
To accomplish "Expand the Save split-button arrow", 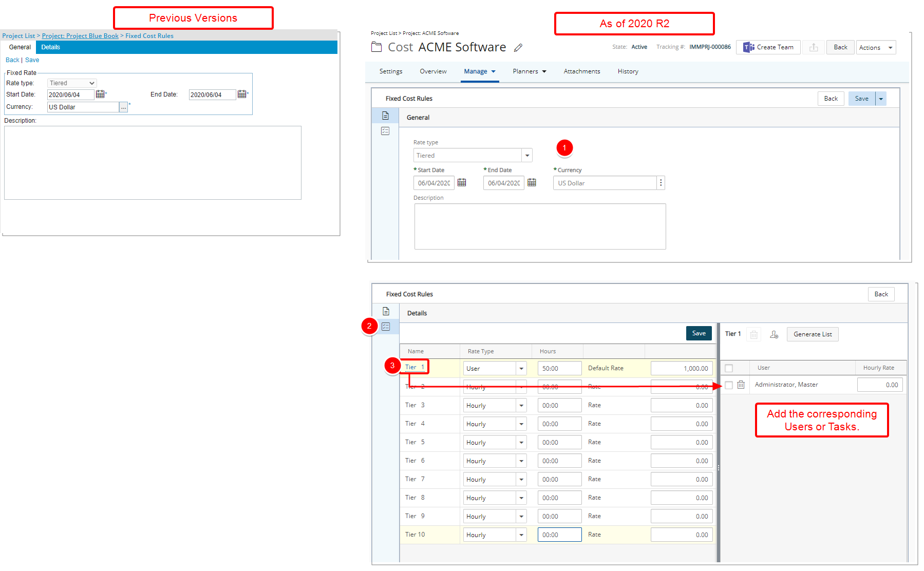I will (881, 99).
